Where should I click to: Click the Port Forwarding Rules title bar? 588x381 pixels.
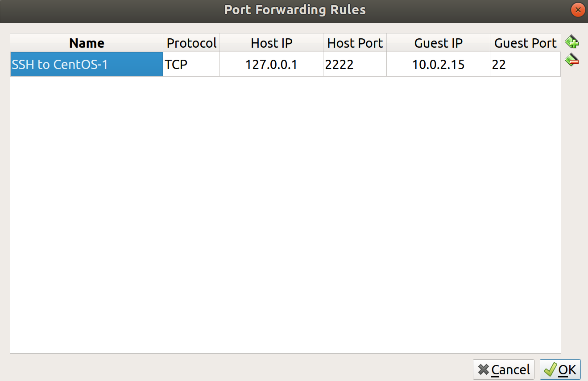[294, 10]
